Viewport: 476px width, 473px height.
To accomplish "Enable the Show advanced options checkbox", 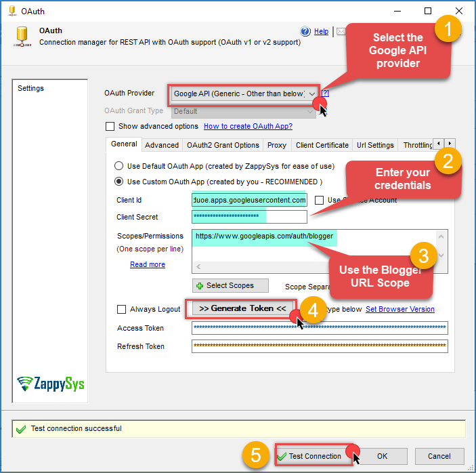I will coord(110,126).
